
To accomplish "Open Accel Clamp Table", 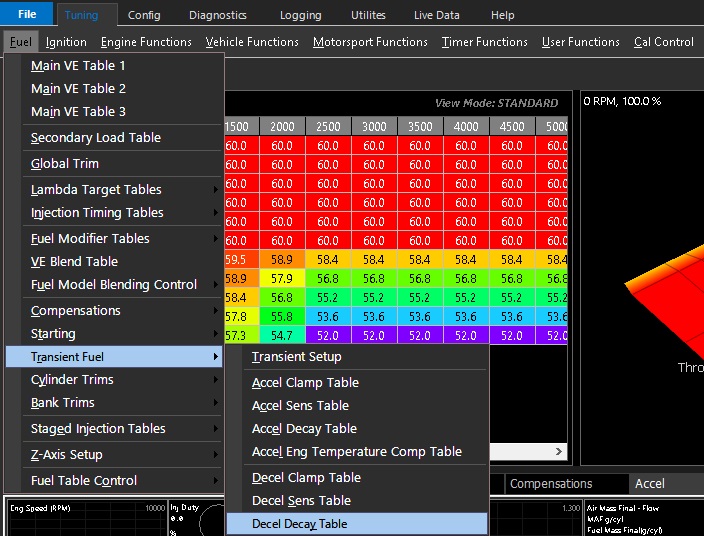I will 357,382.
